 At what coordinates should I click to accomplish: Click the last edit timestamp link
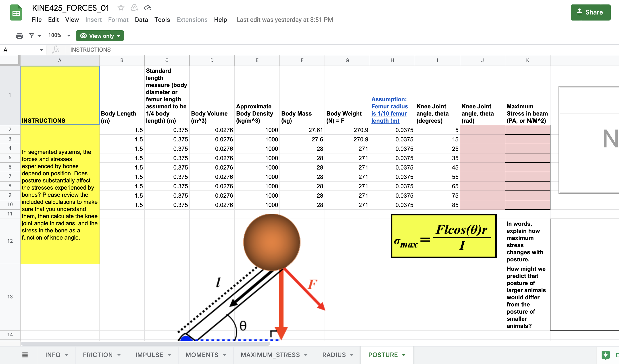[284, 20]
